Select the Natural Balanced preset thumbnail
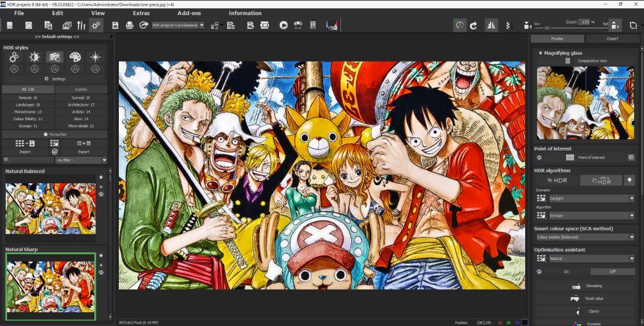 [51, 209]
